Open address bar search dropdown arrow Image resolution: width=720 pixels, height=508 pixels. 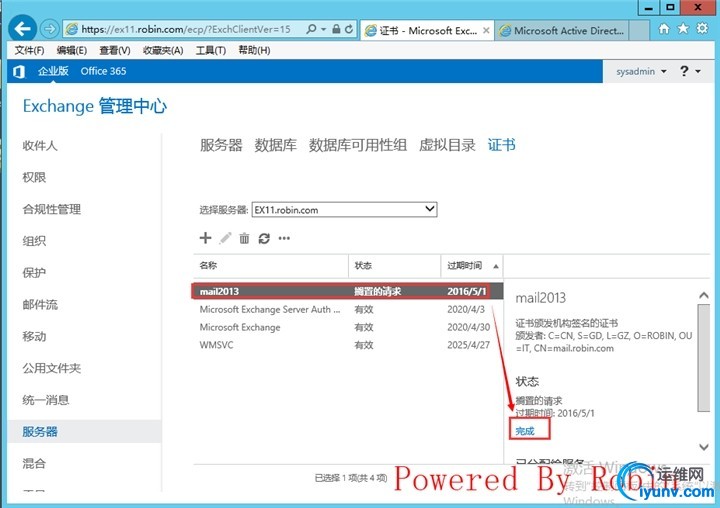324,29
